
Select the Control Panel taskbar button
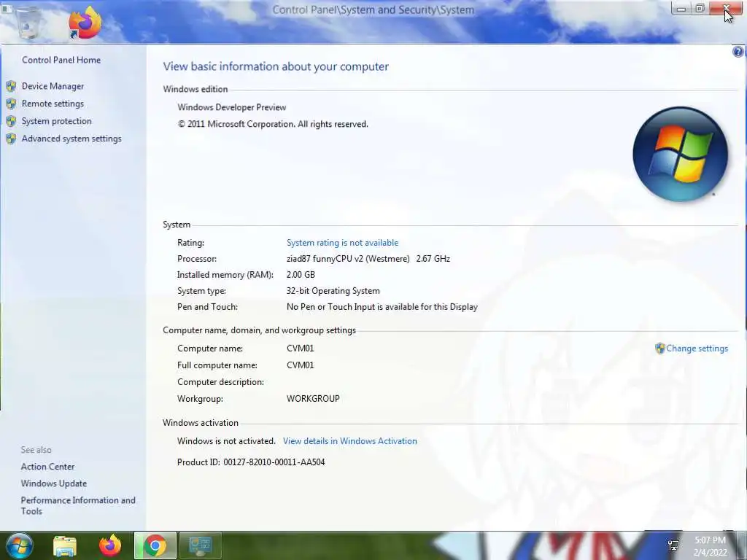pyautogui.click(x=200, y=545)
